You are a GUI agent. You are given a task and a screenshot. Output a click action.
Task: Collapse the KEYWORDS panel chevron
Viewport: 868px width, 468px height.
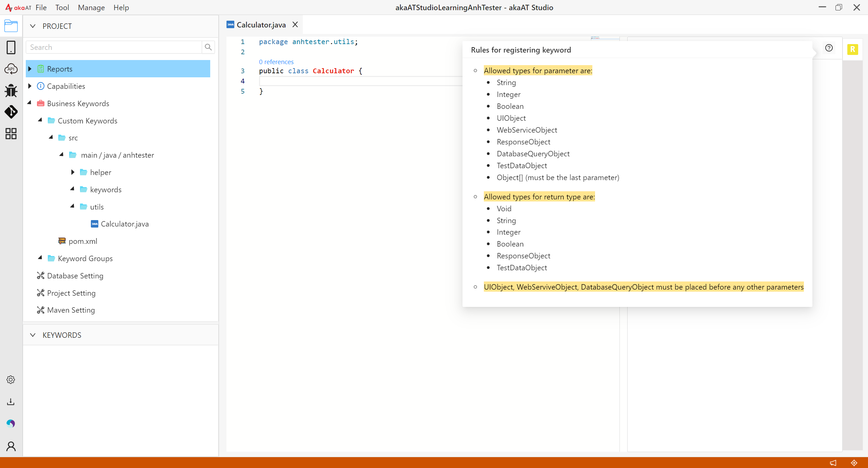pyautogui.click(x=33, y=335)
